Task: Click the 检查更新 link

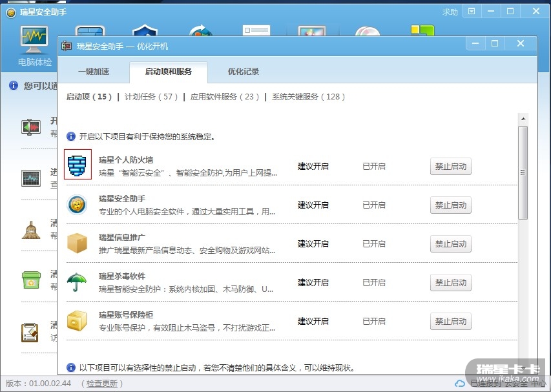Action: [103, 384]
